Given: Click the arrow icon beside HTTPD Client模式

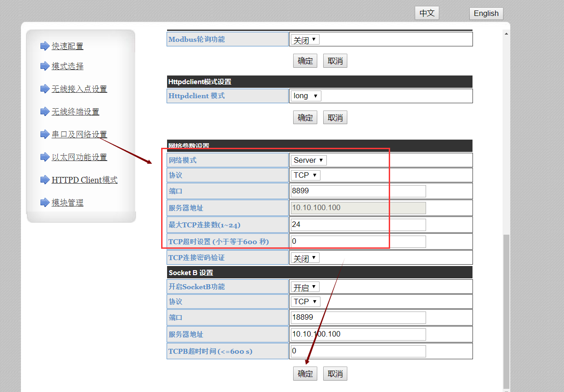Looking at the screenshot, I should (x=45, y=180).
